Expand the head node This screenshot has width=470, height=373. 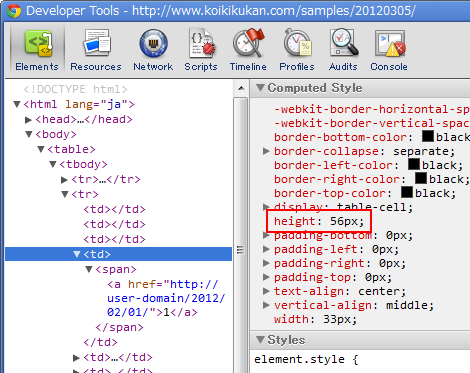tap(28, 120)
